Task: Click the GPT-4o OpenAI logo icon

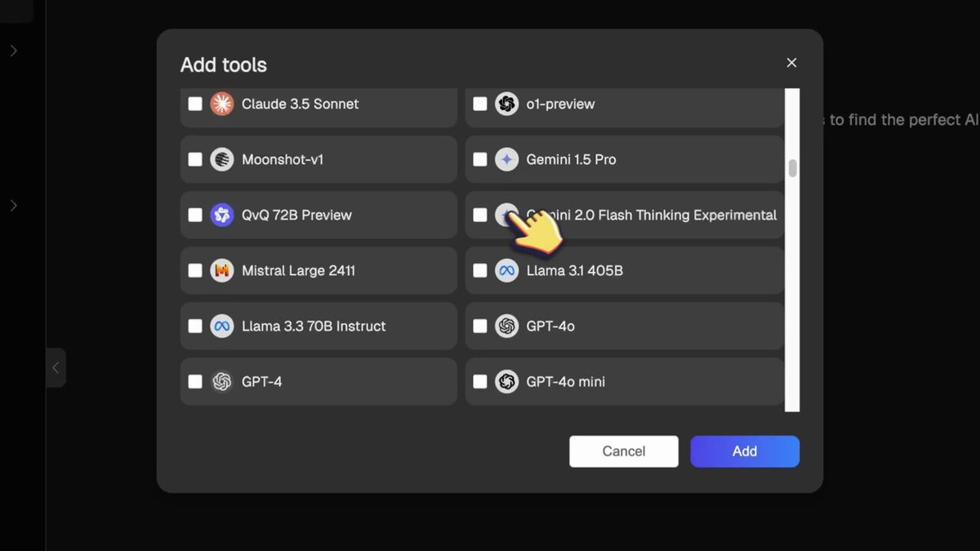Action: [507, 326]
